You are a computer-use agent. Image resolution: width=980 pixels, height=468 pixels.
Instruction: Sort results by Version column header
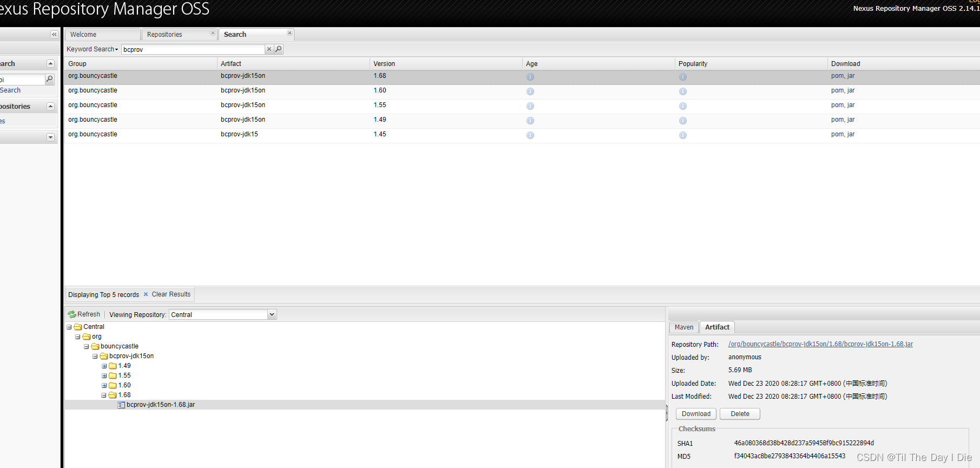[x=445, y=64]
